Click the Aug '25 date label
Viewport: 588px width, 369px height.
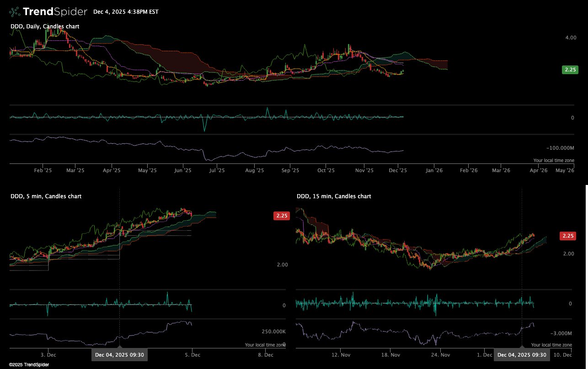[x=255, y=170]
